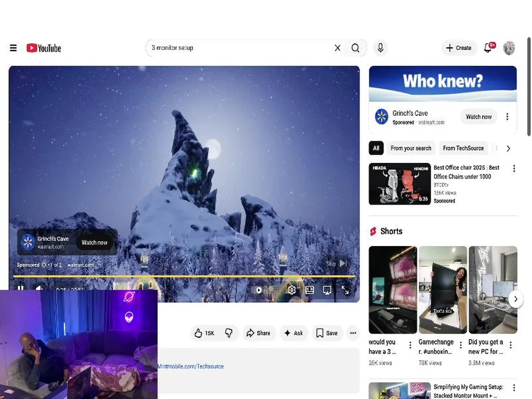Click the Share button

pyautogui.click(x=259, y=333)
